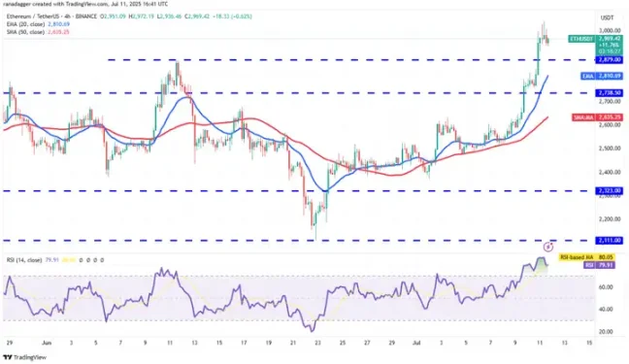Select the EMA (20, close) indicator legend
The width and height of the screenshot is (629, 364).
[38, 24]
